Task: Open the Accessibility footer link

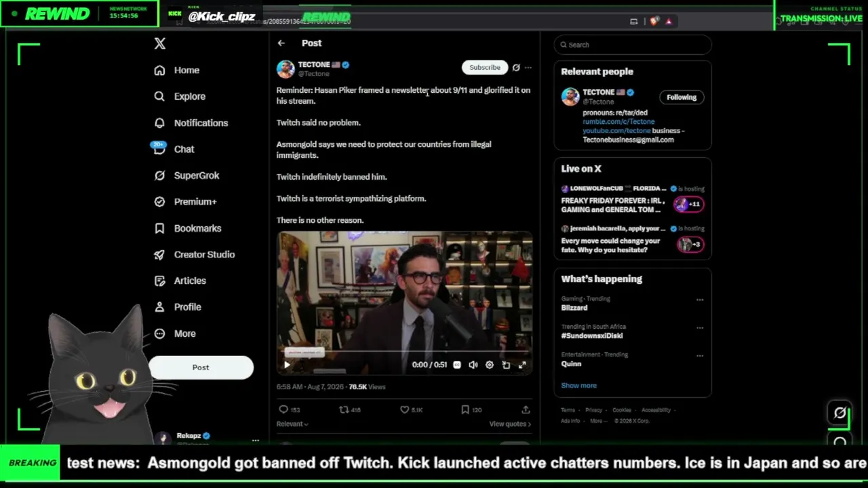Action: pos(656,410)
